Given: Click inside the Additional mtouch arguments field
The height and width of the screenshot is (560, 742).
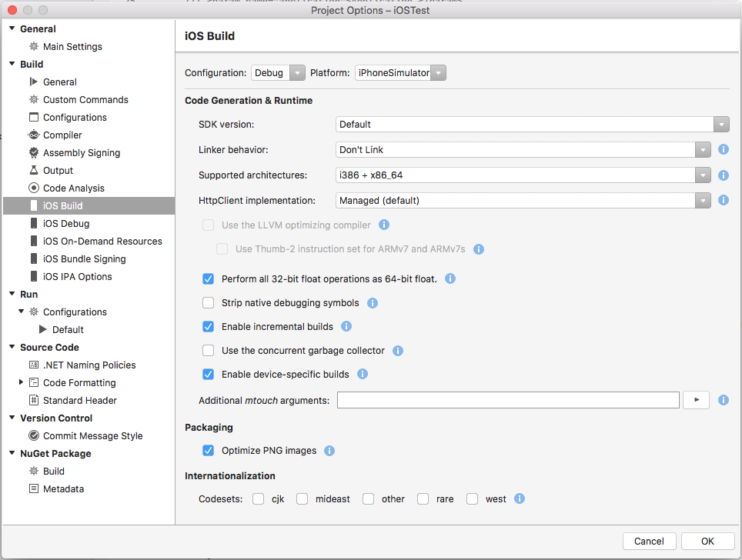Looking at the screenshot, I should pos(508,399).
